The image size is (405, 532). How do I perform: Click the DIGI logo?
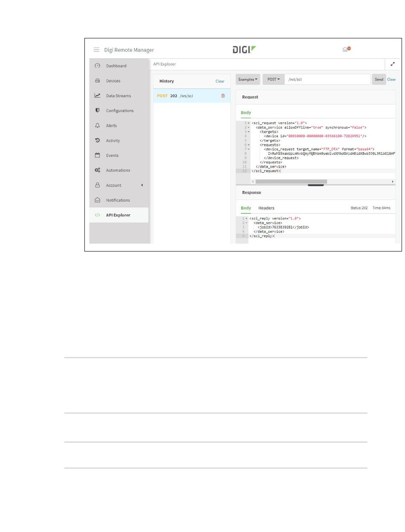coord(244,49)
